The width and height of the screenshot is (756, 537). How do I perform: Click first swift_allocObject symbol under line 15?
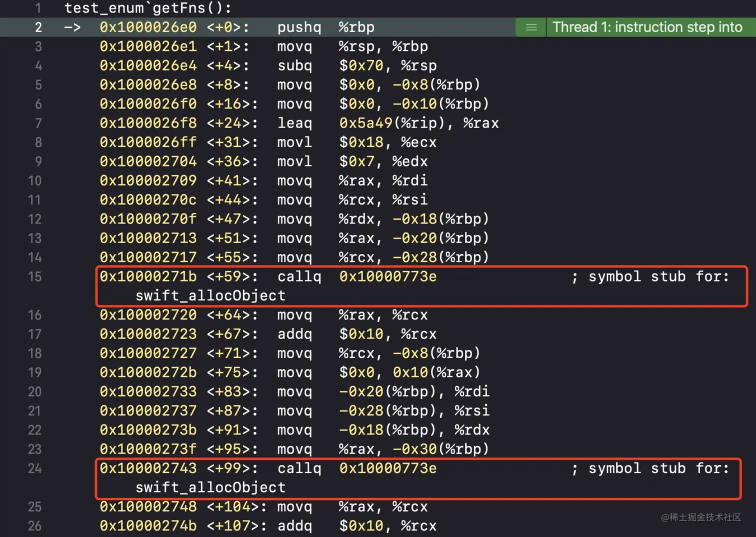coord(210,296)
